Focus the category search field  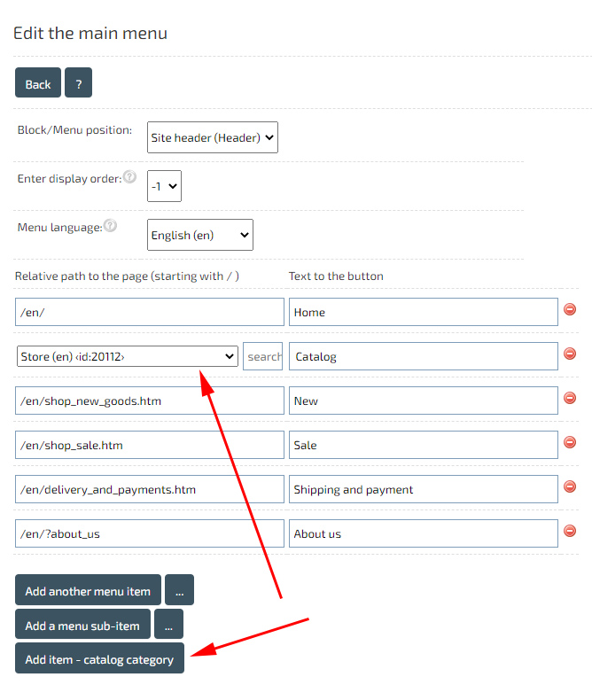(x=263, y=356)
